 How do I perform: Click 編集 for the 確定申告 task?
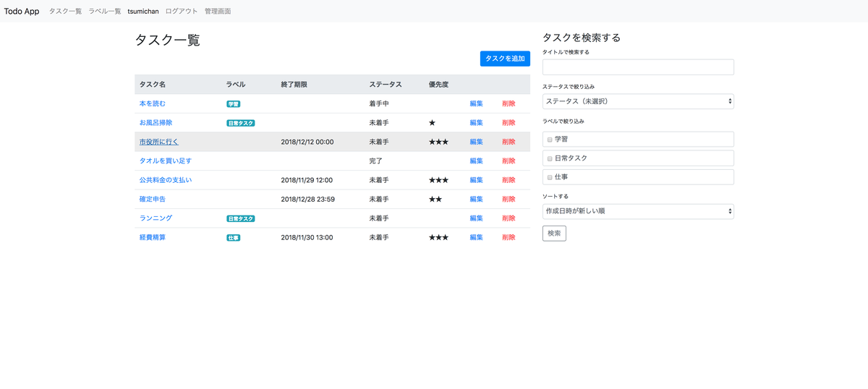pos(476,199)
